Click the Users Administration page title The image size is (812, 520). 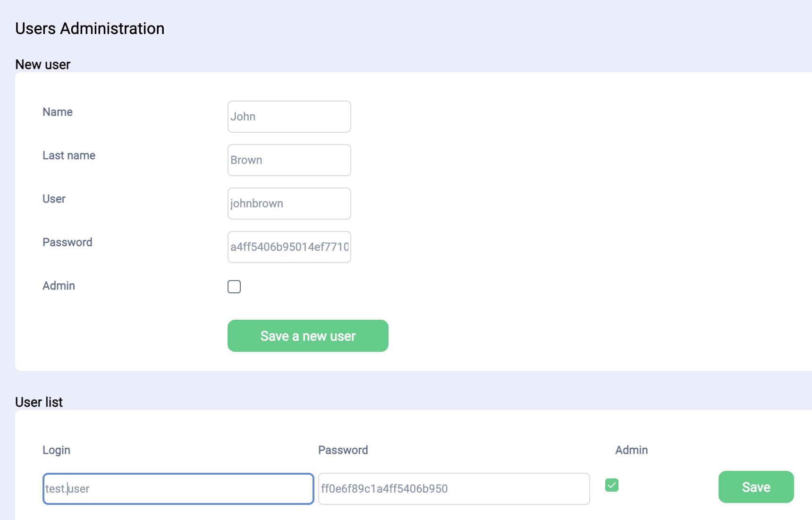tap(90, 28)
